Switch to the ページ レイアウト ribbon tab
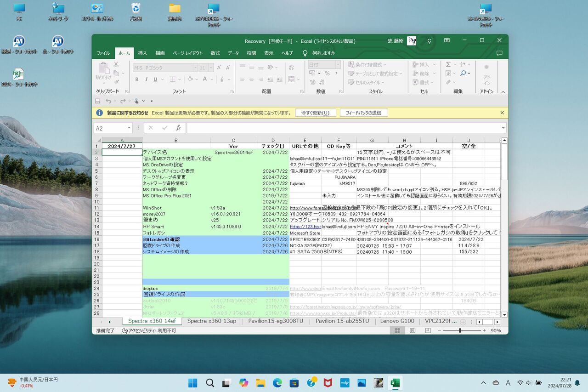This screenshot has width=588, height=392. tap(187, 53)
